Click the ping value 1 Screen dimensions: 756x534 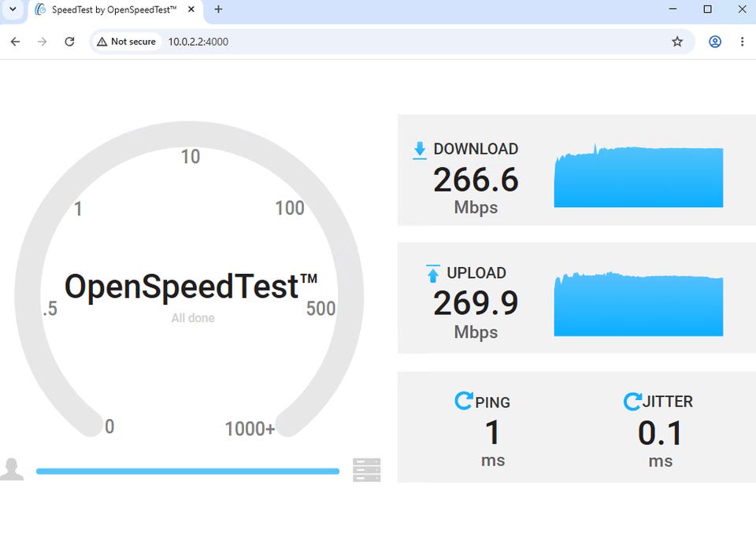(493, 432)
